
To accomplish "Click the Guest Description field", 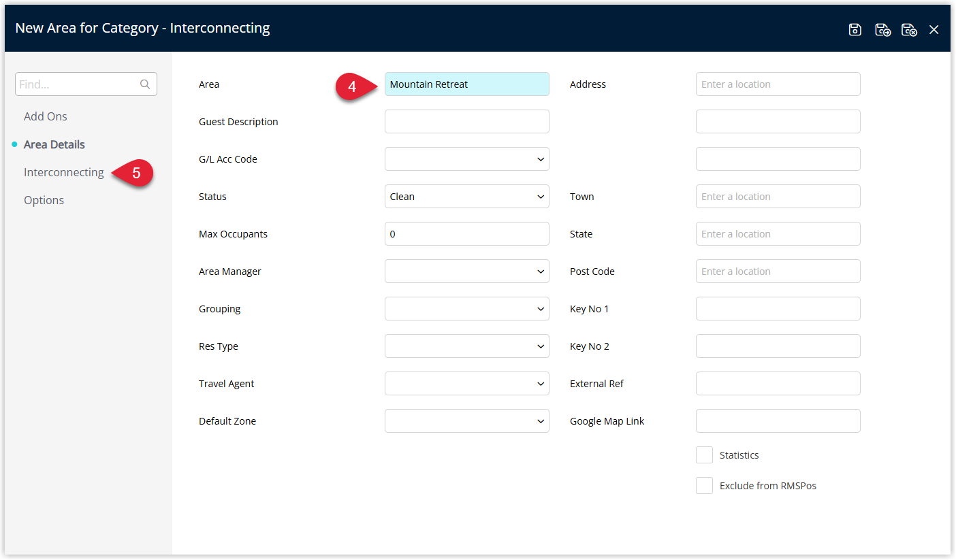I will pos(467,122).
